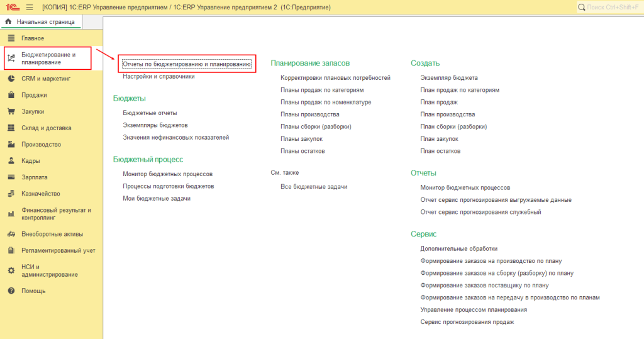This screenshot has height=339, width=644.
Task: Click the Производство factory icon
Action: pyautogui.click(x=11, y=144)
